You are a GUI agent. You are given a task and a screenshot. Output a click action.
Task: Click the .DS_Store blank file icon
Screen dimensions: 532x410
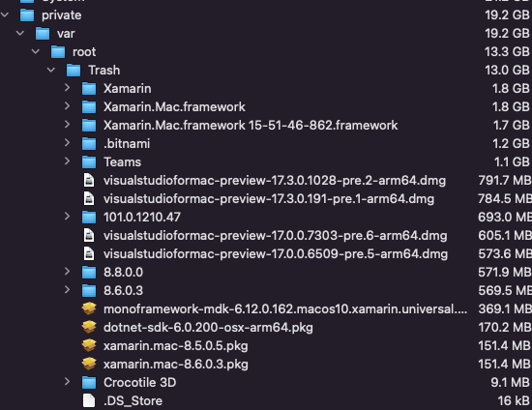[89, 400]
